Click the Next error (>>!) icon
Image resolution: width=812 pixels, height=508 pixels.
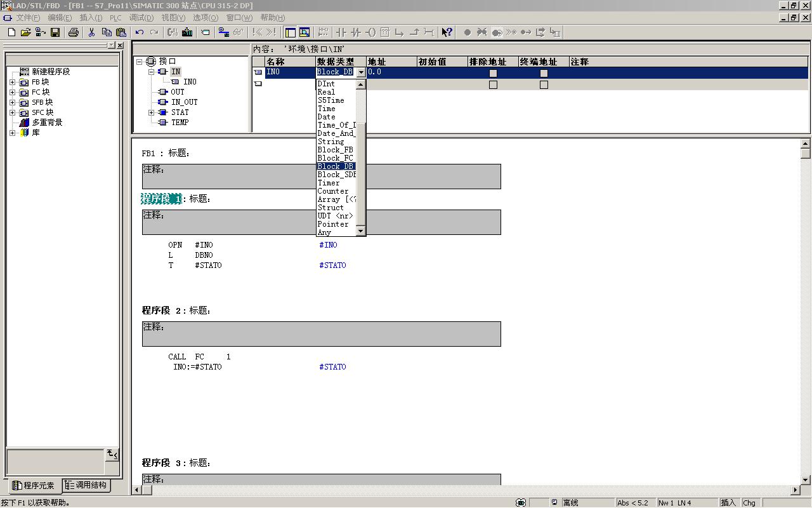[272, 32]
